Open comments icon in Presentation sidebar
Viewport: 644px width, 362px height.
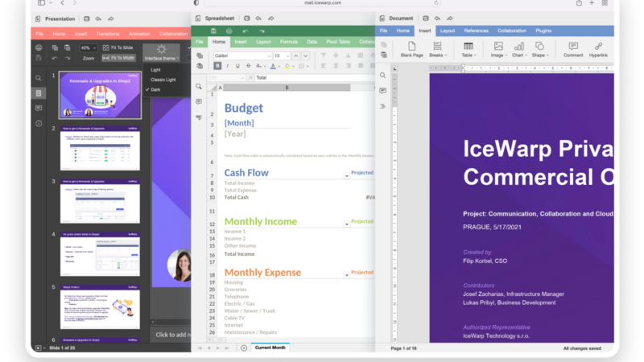[x=38, y=108]
